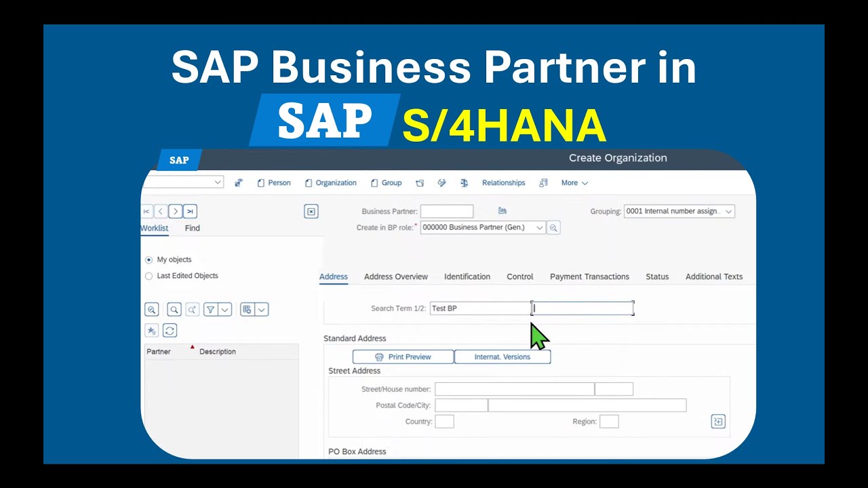Click the open folder icon after Group

420,183
